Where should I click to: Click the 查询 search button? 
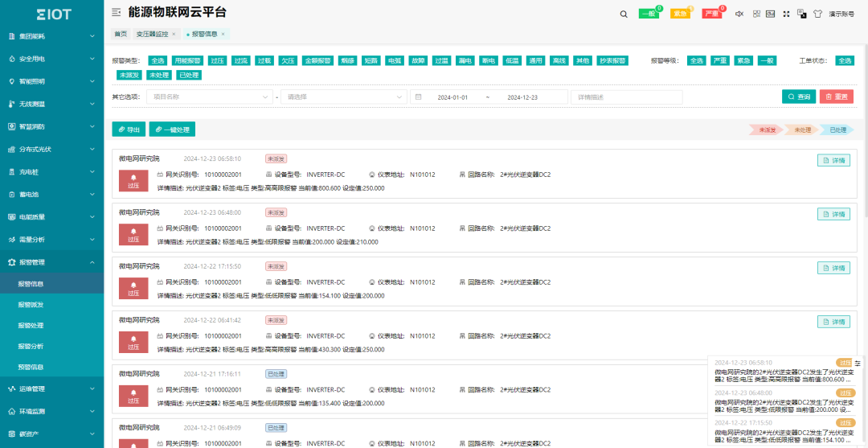pos(798,97)
